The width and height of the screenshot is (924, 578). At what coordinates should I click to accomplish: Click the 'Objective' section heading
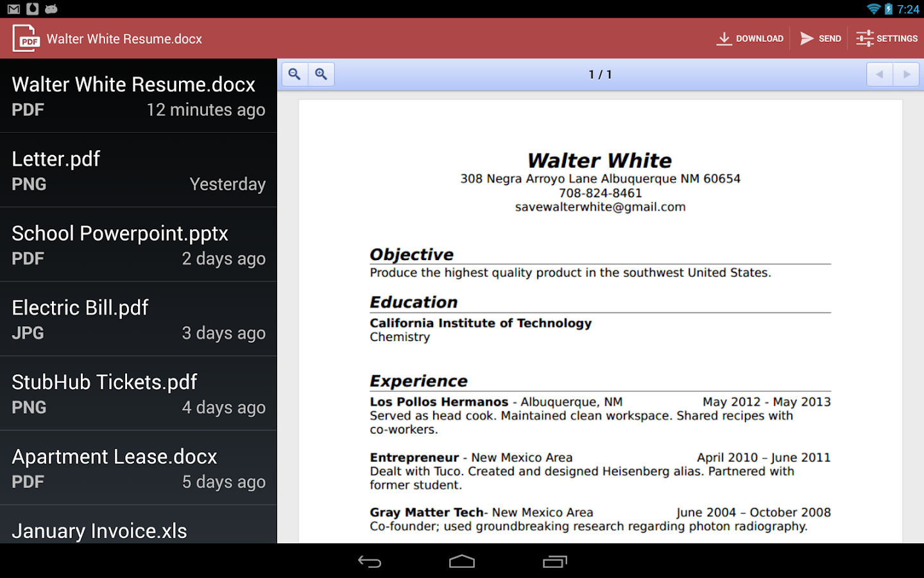tap(412, 255)
